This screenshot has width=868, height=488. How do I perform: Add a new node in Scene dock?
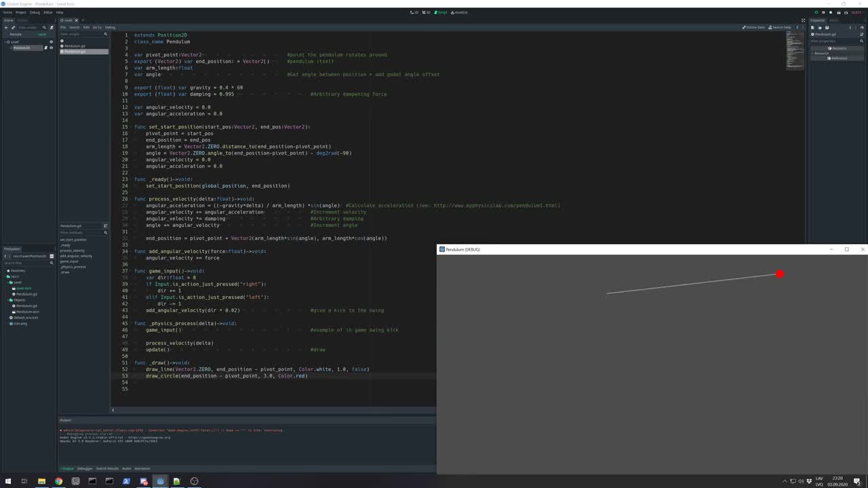coord(6,27)
